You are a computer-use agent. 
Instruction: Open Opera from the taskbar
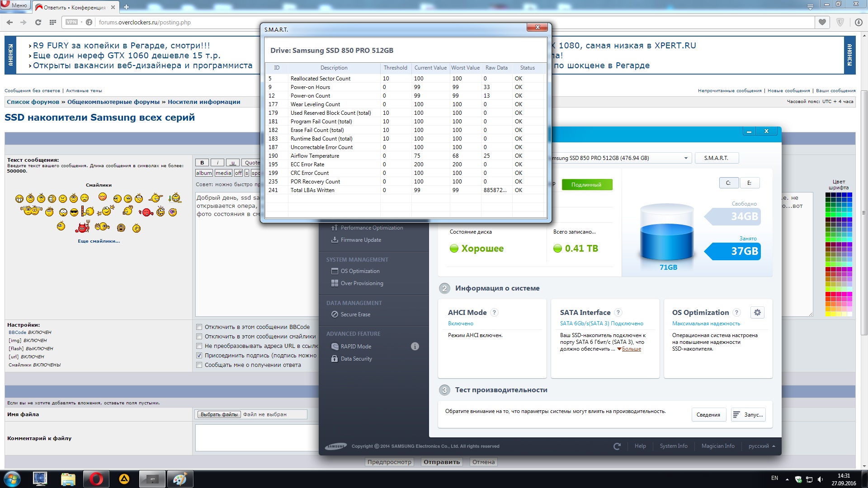96,479
